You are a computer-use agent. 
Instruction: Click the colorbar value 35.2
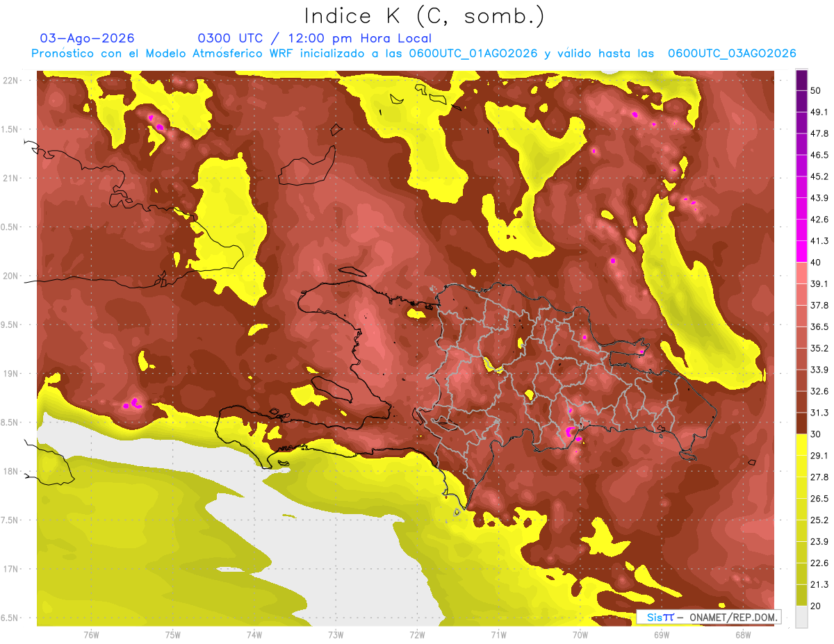819,348
